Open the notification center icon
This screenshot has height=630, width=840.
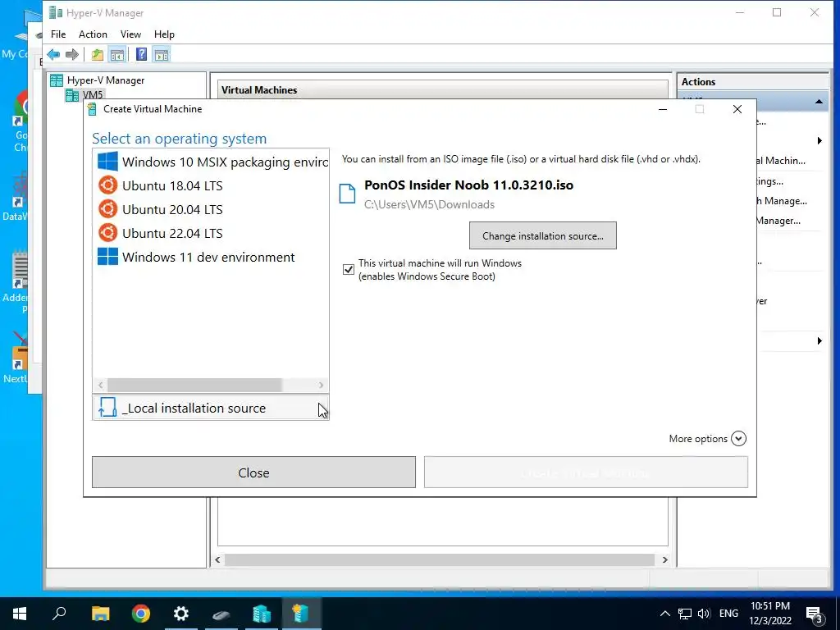pyautogui.click(x=815, y=614)
